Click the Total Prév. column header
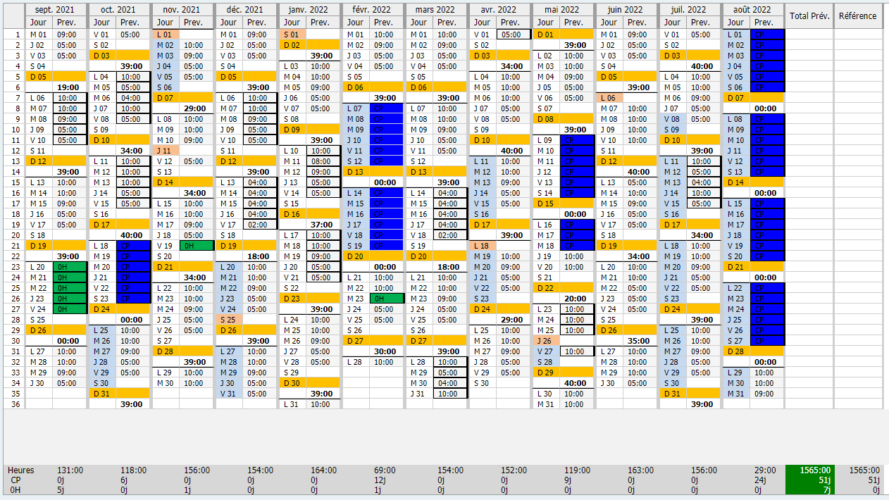Screen dimensions: 889x500 pos(809,15)
